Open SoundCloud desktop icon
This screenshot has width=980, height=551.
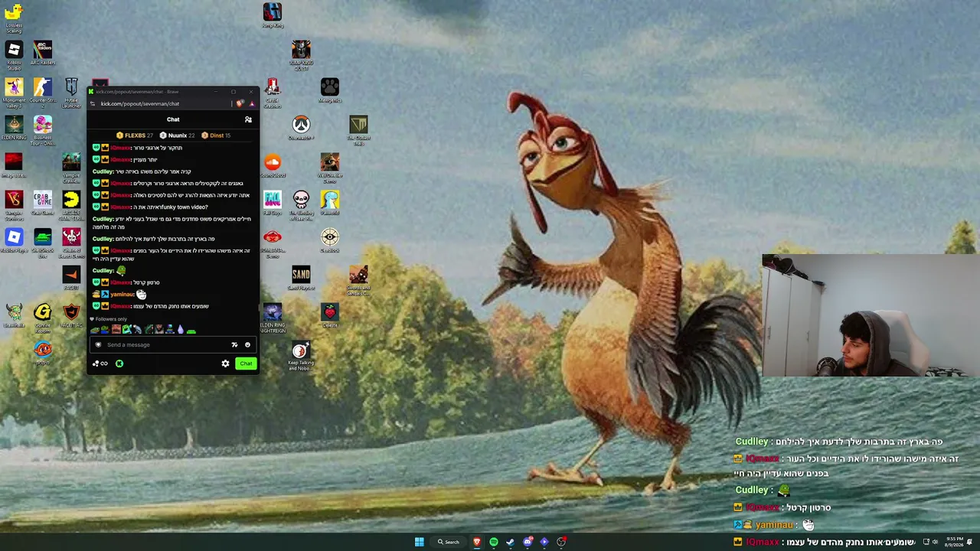click(x=273, y=165)
